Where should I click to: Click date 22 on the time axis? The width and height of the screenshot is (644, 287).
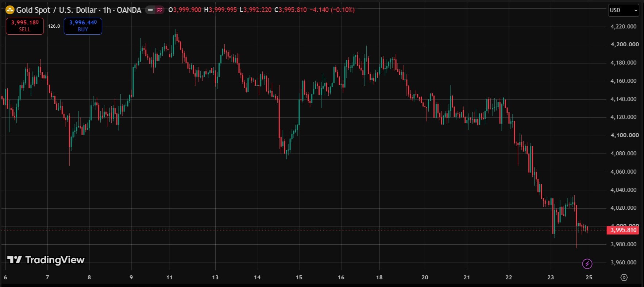pos(509,278)
